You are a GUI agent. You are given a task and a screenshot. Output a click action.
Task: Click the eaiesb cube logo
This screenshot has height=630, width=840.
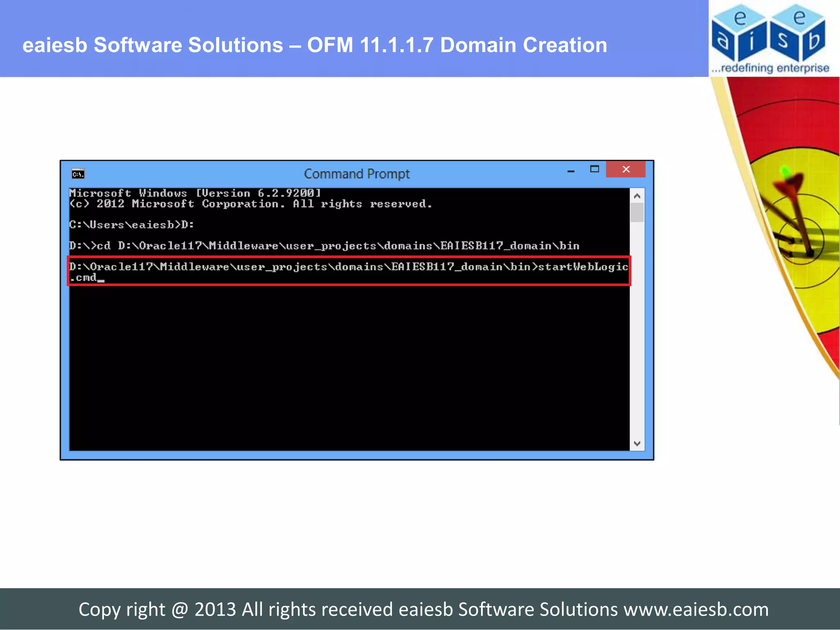point(769,33)
